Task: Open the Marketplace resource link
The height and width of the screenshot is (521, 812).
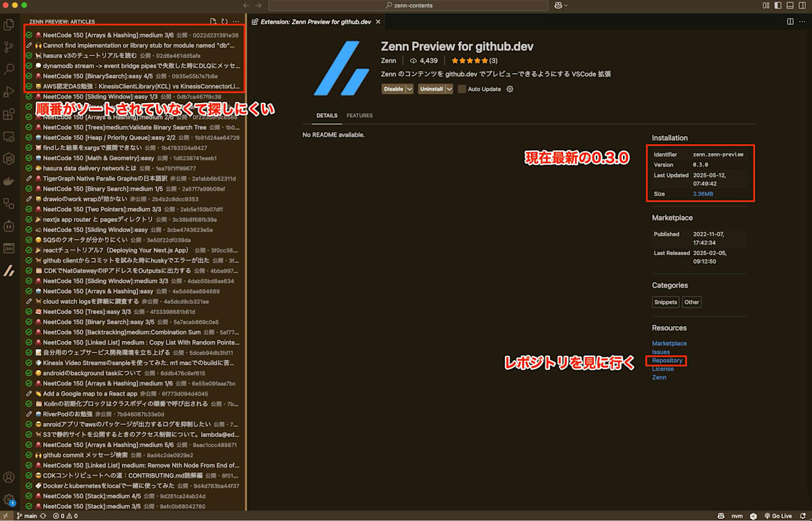Action: coord(669,344)
